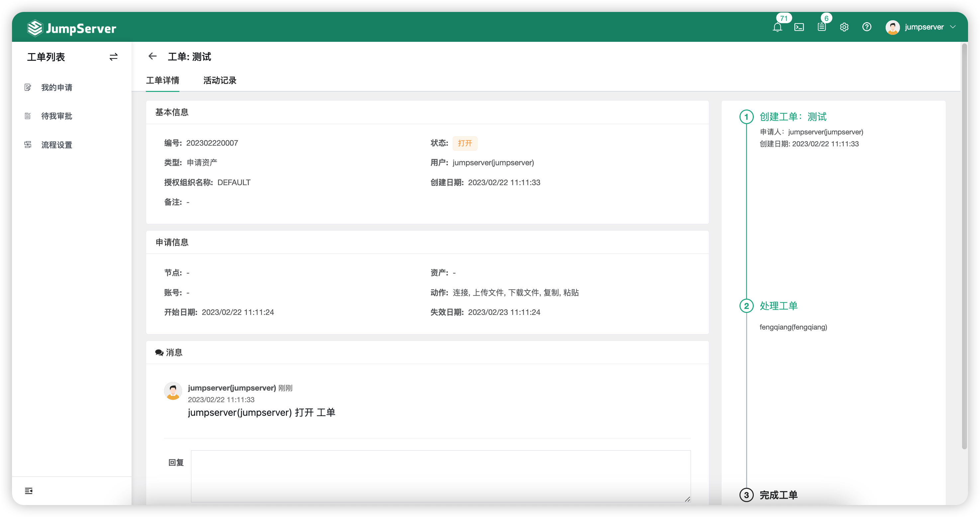Click the page vertical scrollbar
Screen dimensions: 980x517
coord(964,247)
